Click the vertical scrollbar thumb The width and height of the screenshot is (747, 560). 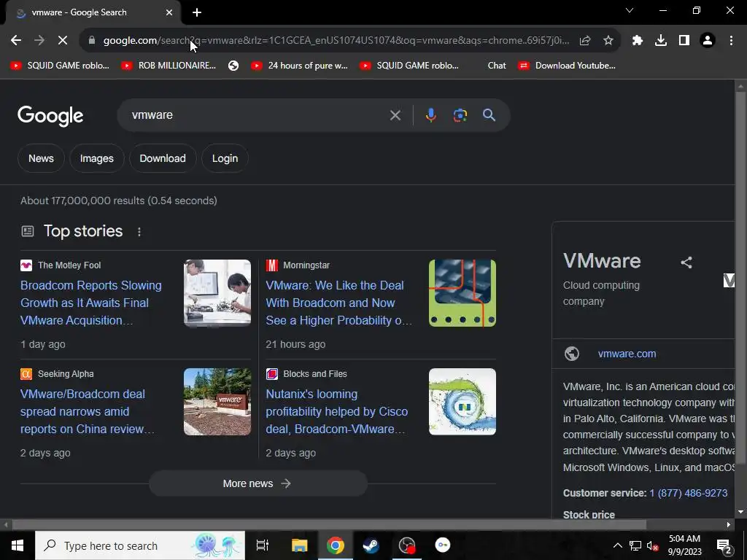[x=740, y=277]
